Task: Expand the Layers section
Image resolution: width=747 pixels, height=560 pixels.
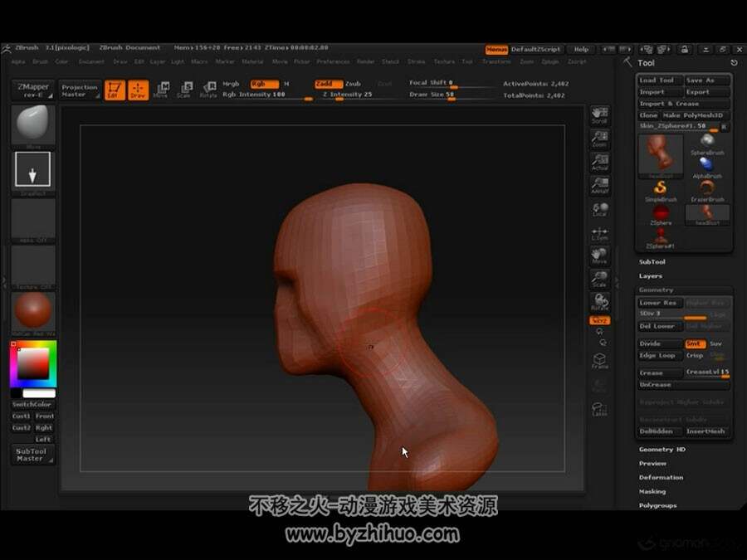Action: coord(650,276)
